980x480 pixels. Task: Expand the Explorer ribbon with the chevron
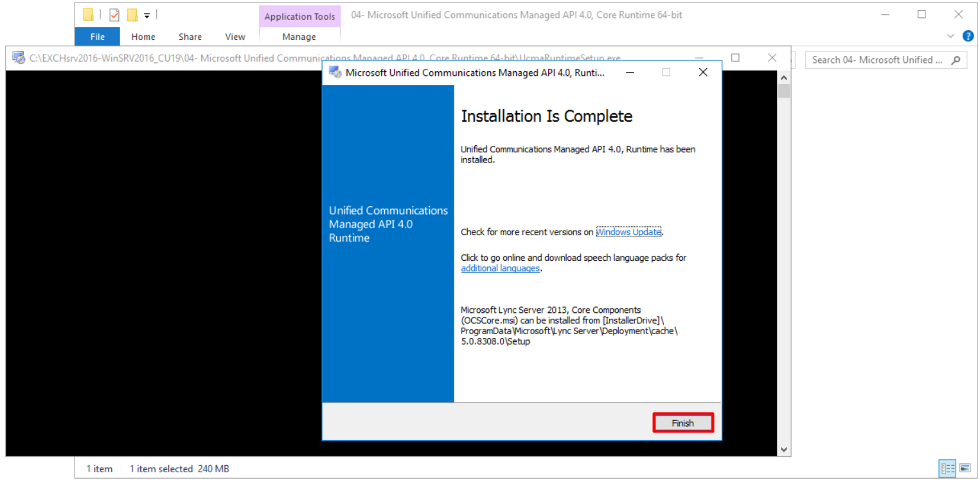(x=951, y=37)
